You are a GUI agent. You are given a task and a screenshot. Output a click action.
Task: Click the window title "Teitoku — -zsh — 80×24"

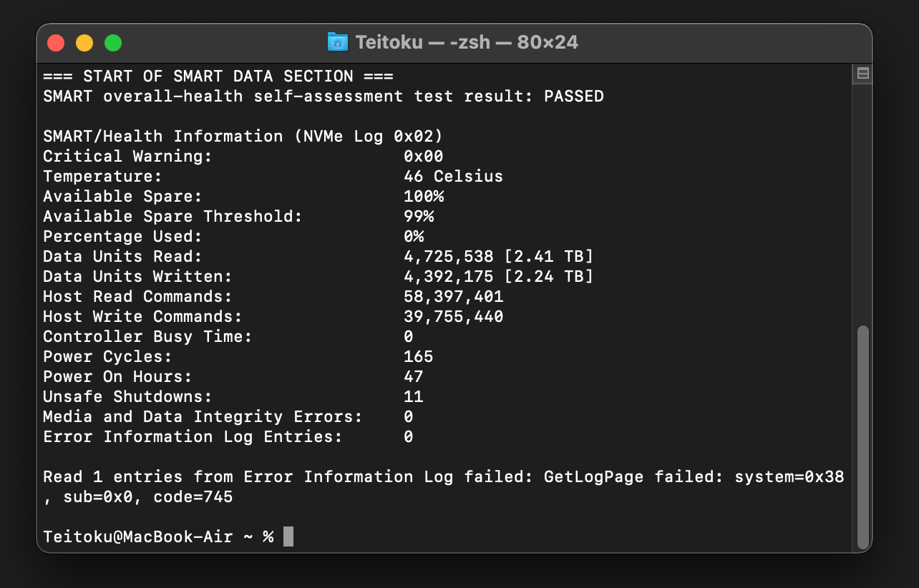pos(467,42)
